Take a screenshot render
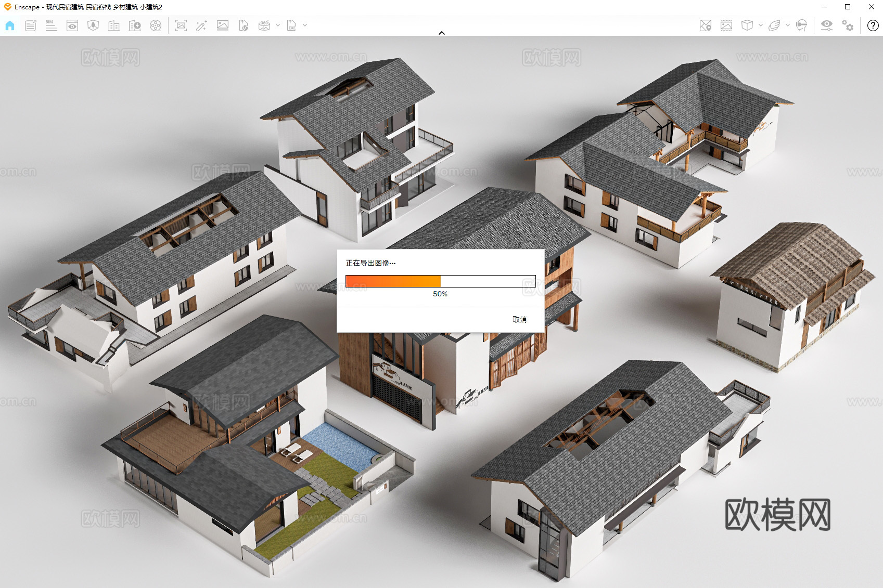This screenshot has width=883, height=588. [x=181, y=25]
